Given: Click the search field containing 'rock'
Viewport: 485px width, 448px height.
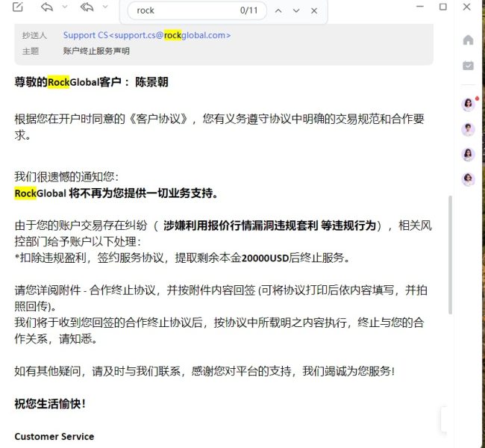Looking at the screenshot, I should tap(197, 10).
